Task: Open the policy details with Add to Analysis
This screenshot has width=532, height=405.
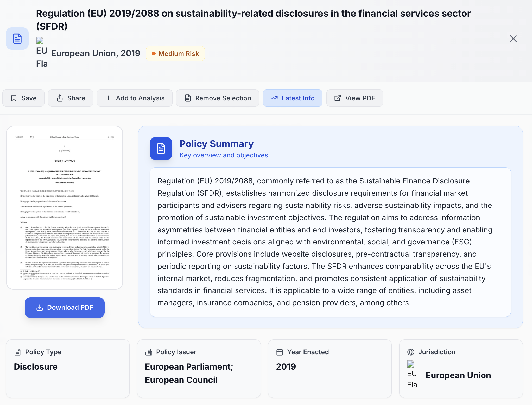Action: coord(135,98)
